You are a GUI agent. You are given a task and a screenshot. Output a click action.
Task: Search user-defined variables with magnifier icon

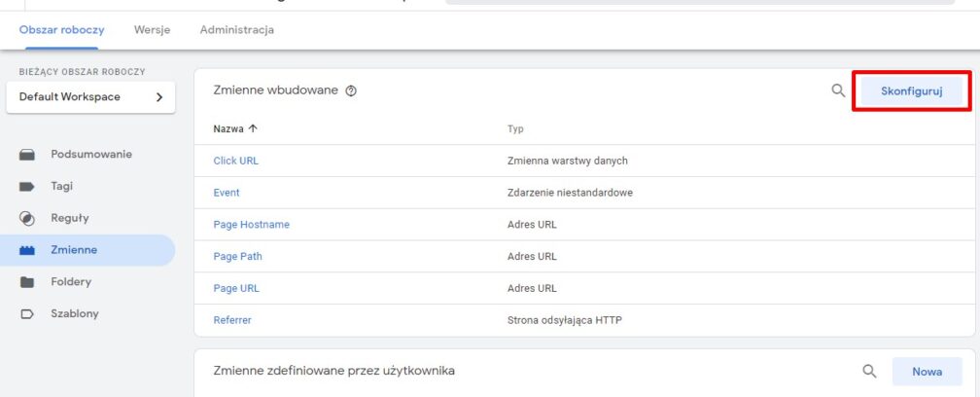(869, 372)
